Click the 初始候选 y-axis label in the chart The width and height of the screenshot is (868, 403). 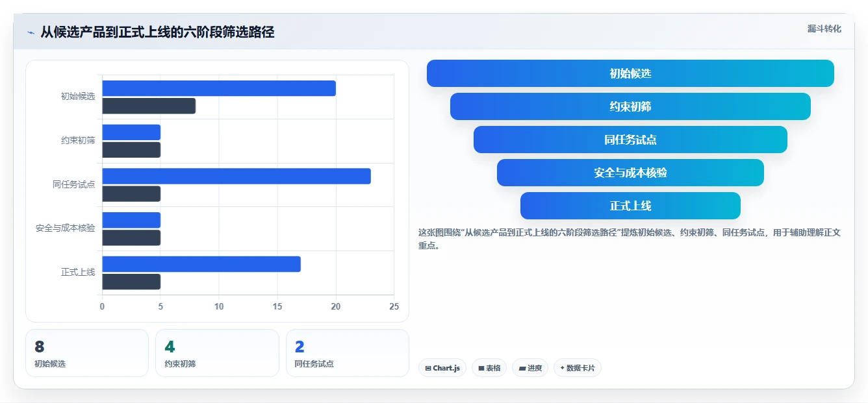(78, 97)
